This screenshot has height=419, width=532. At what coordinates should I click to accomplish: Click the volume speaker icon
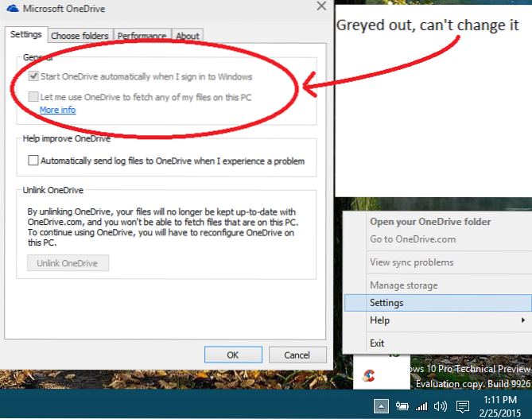coord(440,406)
